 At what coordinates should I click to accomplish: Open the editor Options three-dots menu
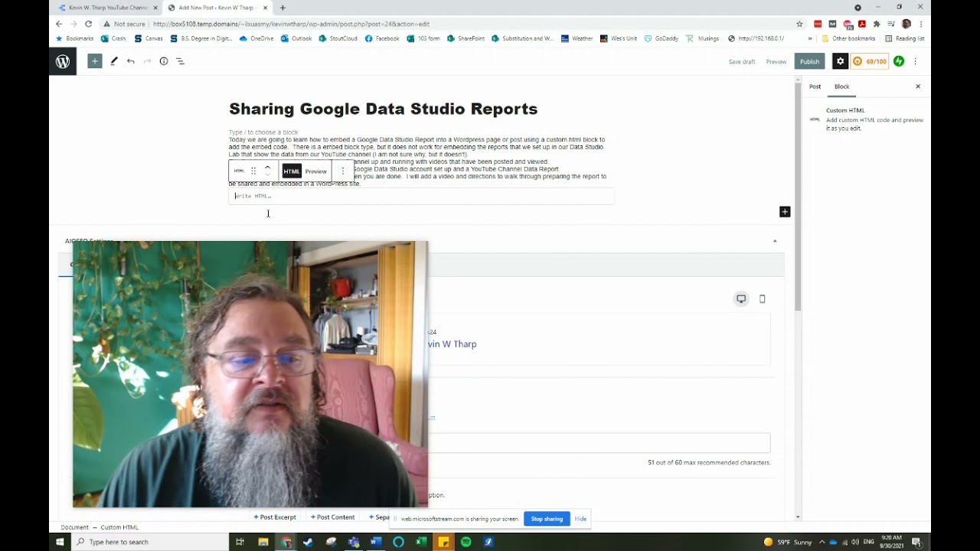click(915, 61)
